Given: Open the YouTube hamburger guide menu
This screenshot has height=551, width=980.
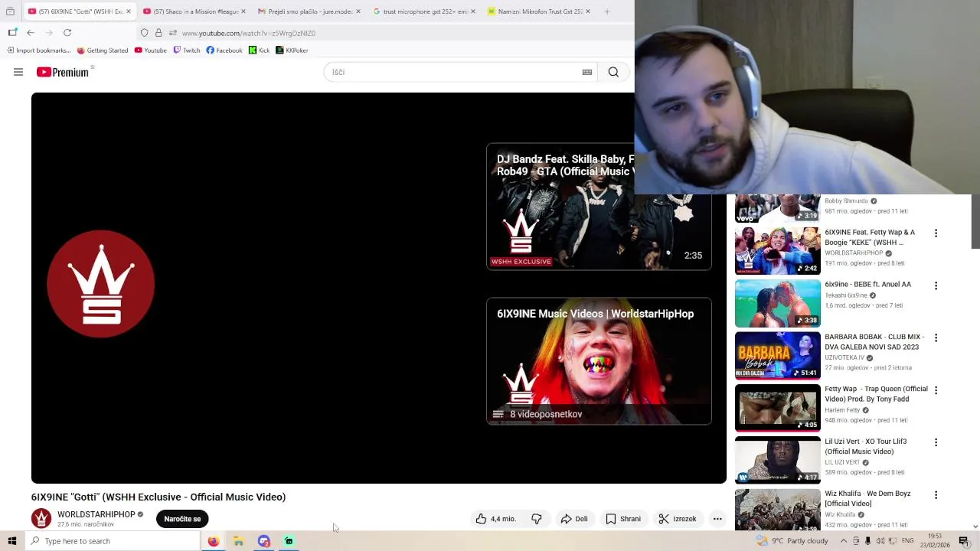Looking at the screenshot, I should tap(18, 72).
